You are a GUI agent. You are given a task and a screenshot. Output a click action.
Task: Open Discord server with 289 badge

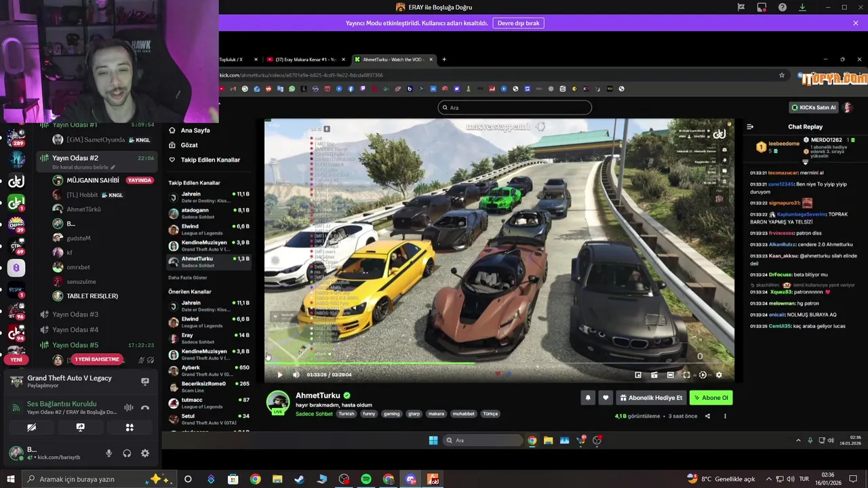[x=16, y=138]
